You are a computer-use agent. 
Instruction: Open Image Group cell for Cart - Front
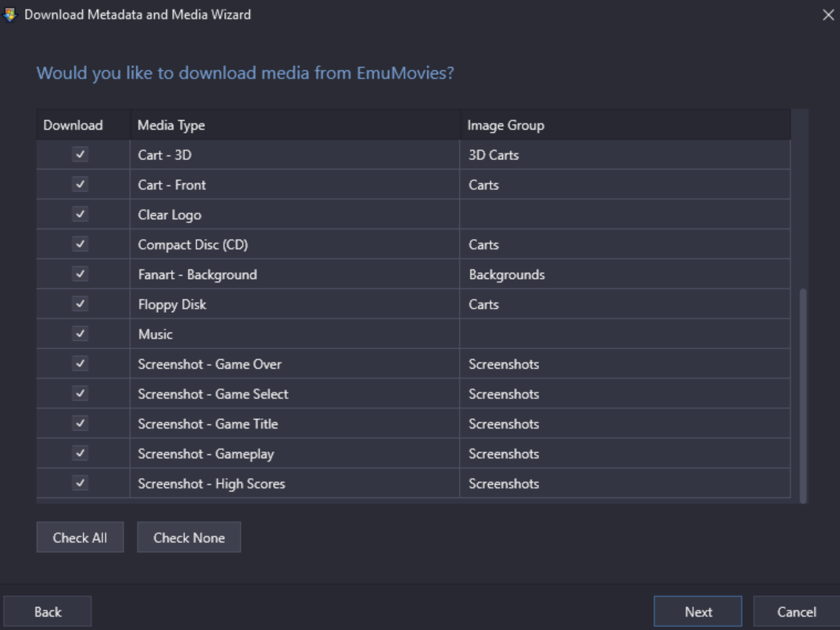[625, 185]
